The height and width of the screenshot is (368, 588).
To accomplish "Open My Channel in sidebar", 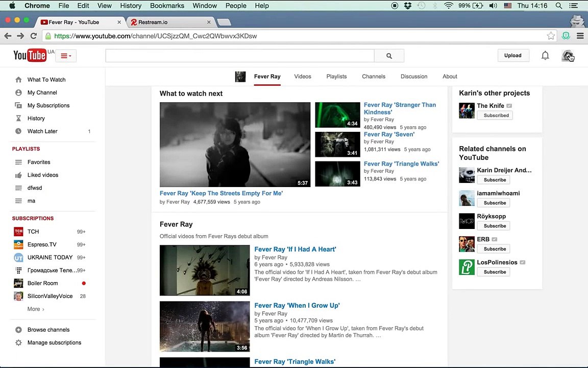I will [x=42, y=93].
